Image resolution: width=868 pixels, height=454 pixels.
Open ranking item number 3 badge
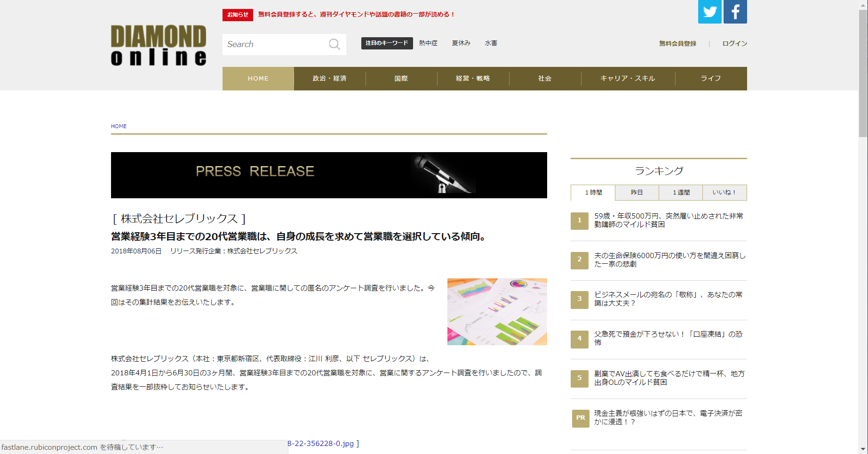tap(580, 300)
